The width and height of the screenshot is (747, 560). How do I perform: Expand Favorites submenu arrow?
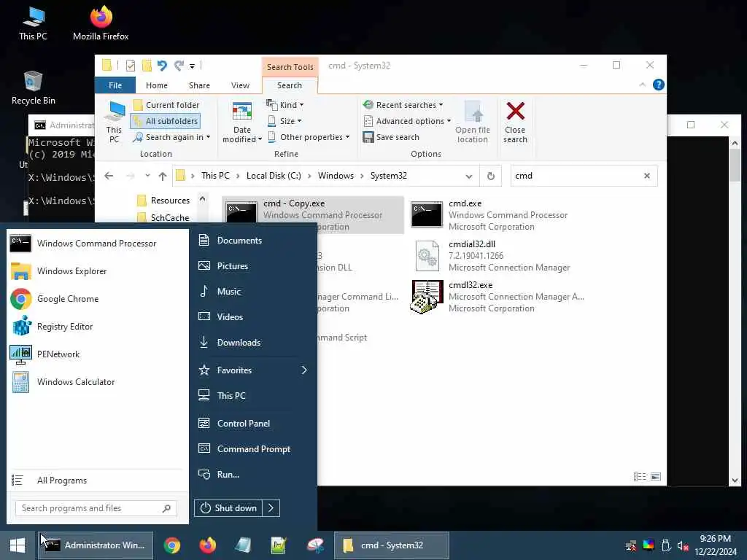(304, 370)
